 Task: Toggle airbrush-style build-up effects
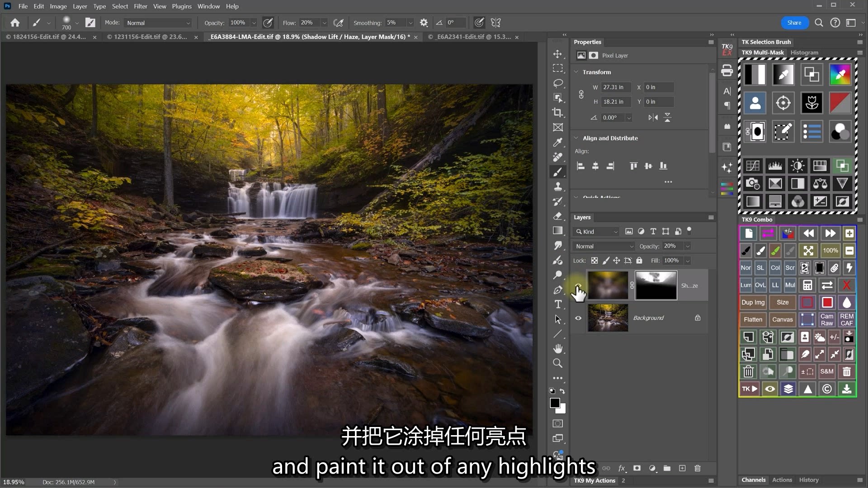point(338,23)
